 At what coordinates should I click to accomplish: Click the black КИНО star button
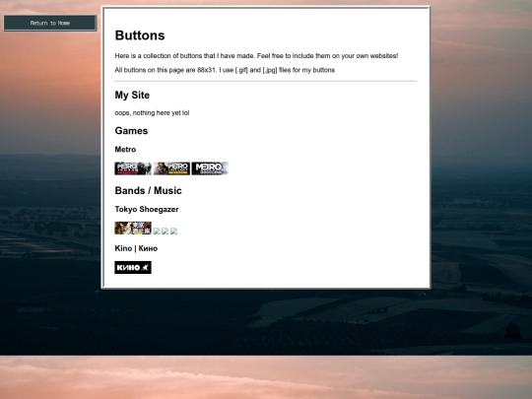point(133,267)
